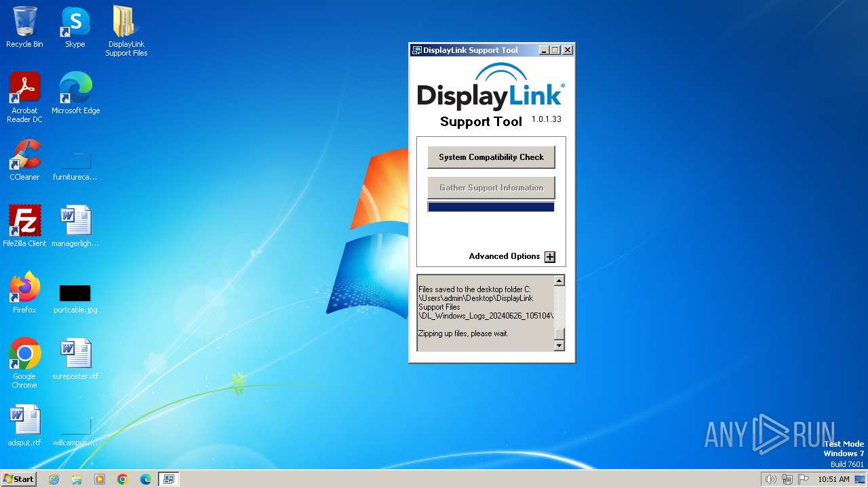868x488 pixels.
Task: Open the volume tray icon
Action: pyautogui.click(x=770, y=479)
